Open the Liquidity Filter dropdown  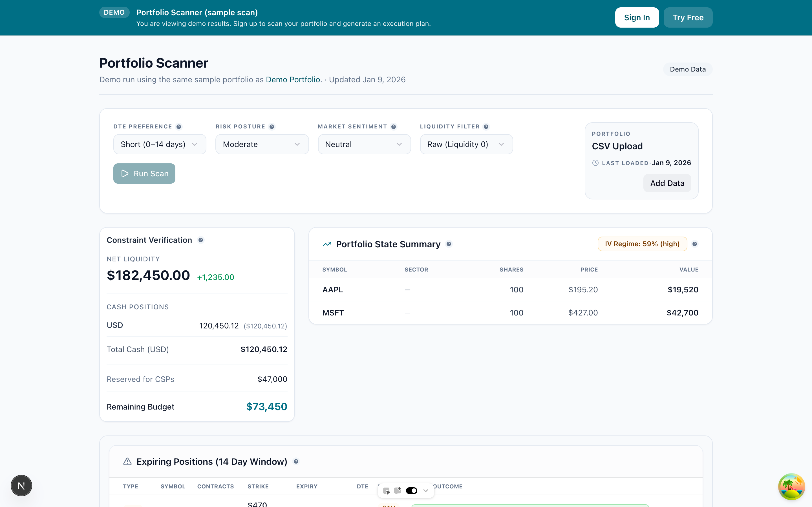click(x=466, y=144)
